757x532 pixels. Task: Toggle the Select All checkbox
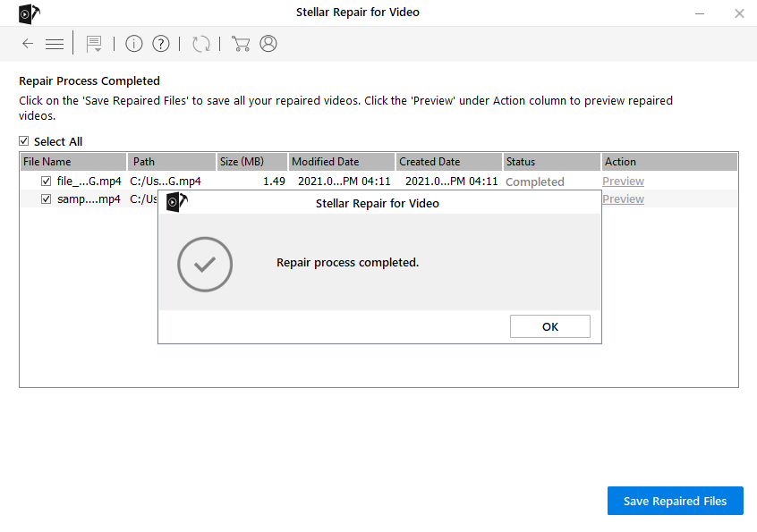(23, 141)
